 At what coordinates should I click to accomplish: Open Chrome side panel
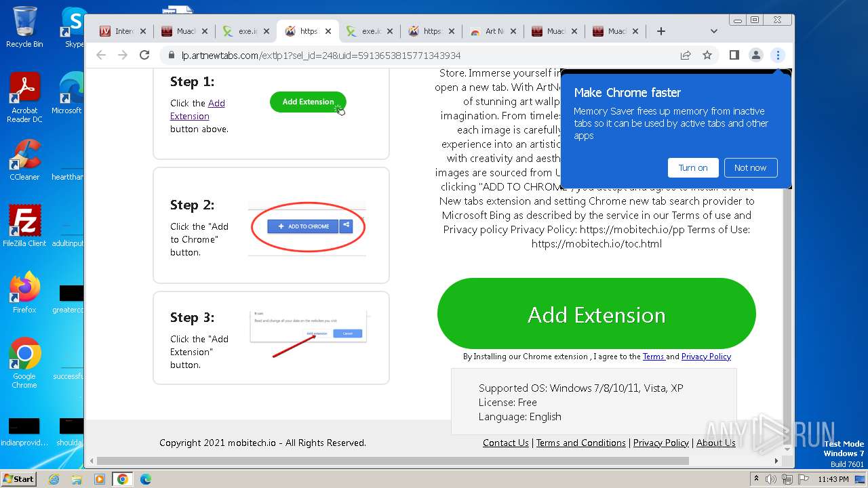[x=734, y=55]
